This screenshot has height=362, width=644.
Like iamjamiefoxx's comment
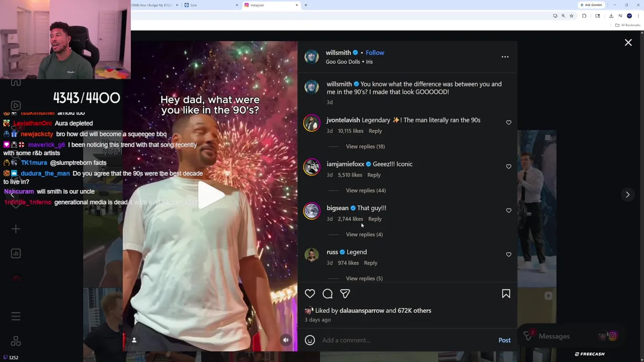point(509,166)
